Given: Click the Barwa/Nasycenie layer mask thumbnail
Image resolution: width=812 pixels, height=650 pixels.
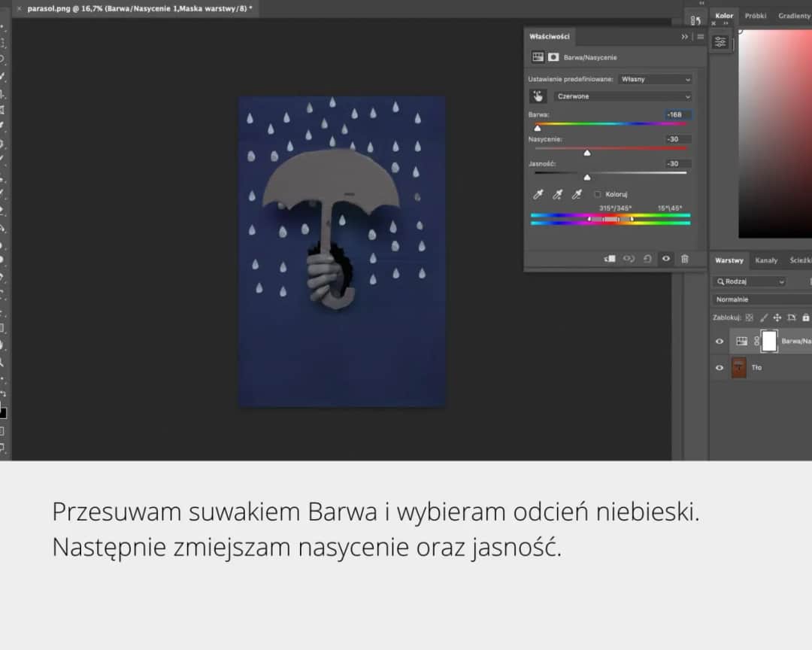Looking at the screenshot, I should tap(770, 342).
